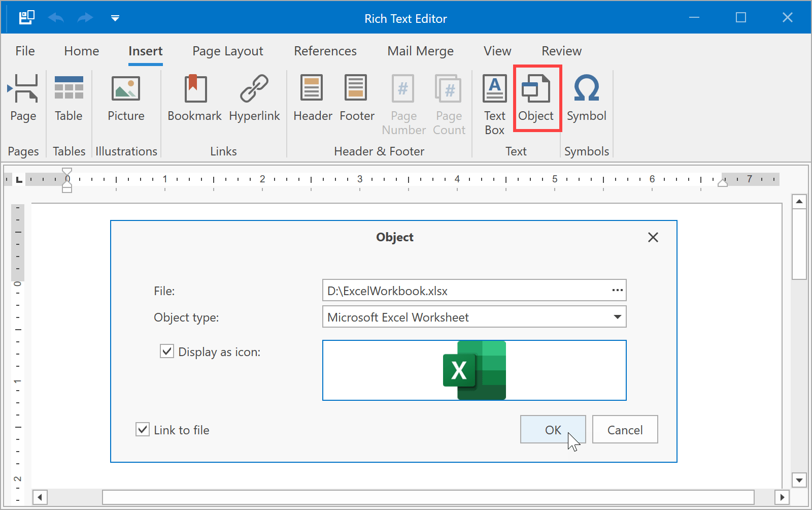812x510 pixels.
Task: Add a Bookmark to the document
Action: 195,98
